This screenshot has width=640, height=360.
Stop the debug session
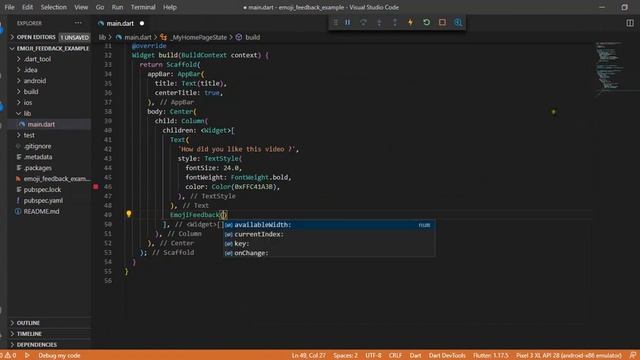[442, 22]
